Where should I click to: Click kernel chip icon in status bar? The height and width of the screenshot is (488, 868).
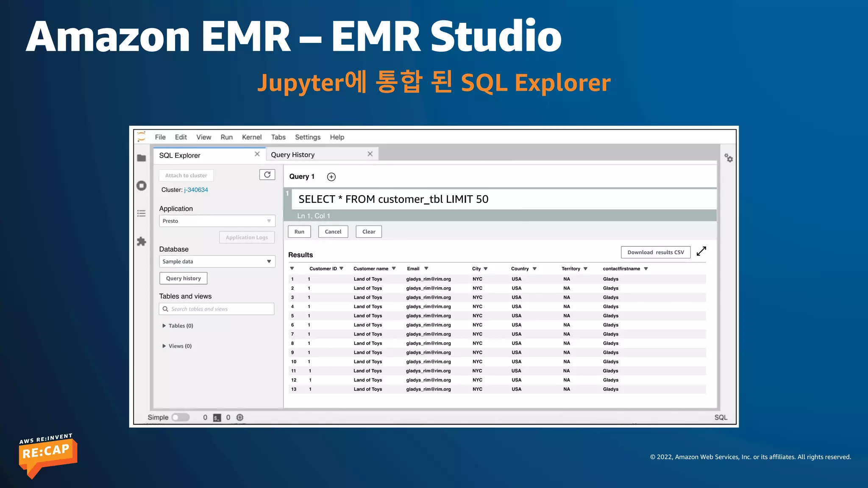tap(240, 418)
